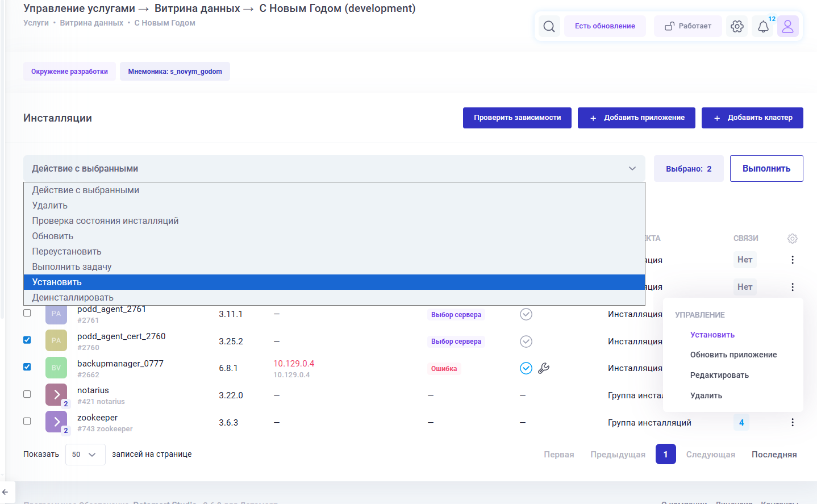Screen dimensions: 817x504
Task: Tick the notarius row checkbox
Action: [27, 394]
